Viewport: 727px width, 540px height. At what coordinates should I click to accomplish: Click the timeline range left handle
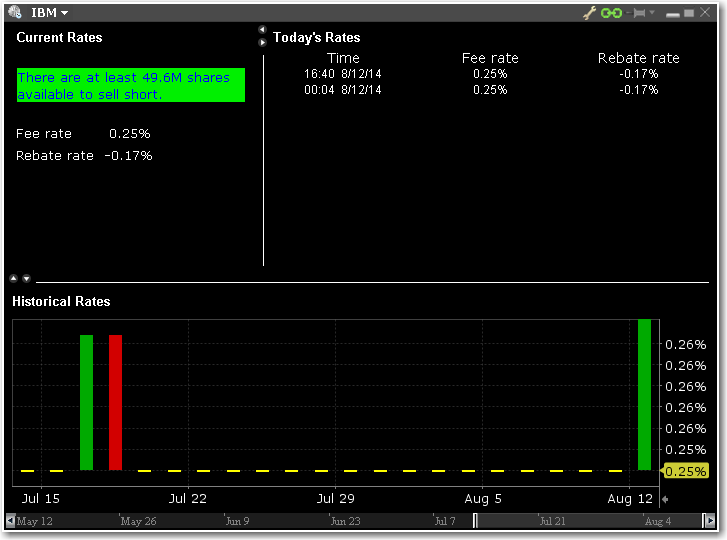pos(475,521)
